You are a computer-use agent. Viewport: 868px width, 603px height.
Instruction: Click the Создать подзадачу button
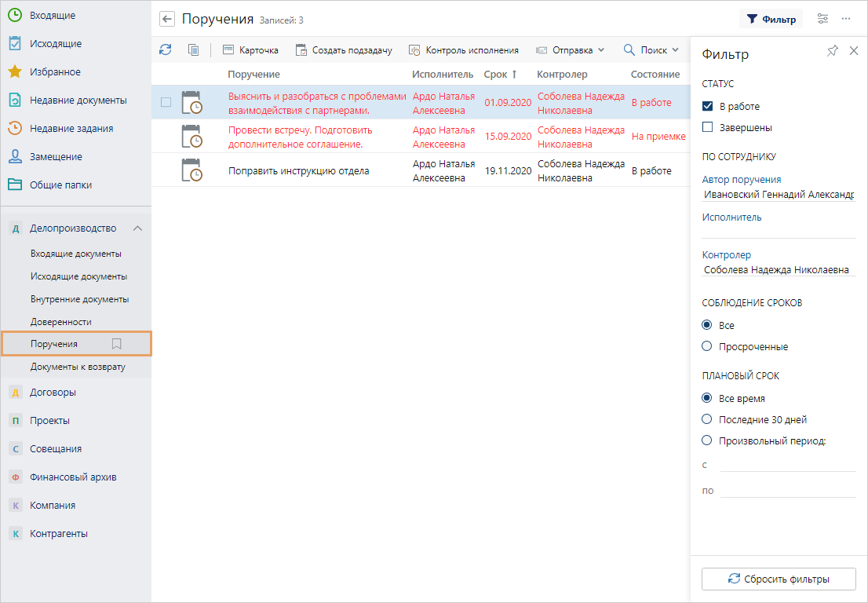coord(344,50)
